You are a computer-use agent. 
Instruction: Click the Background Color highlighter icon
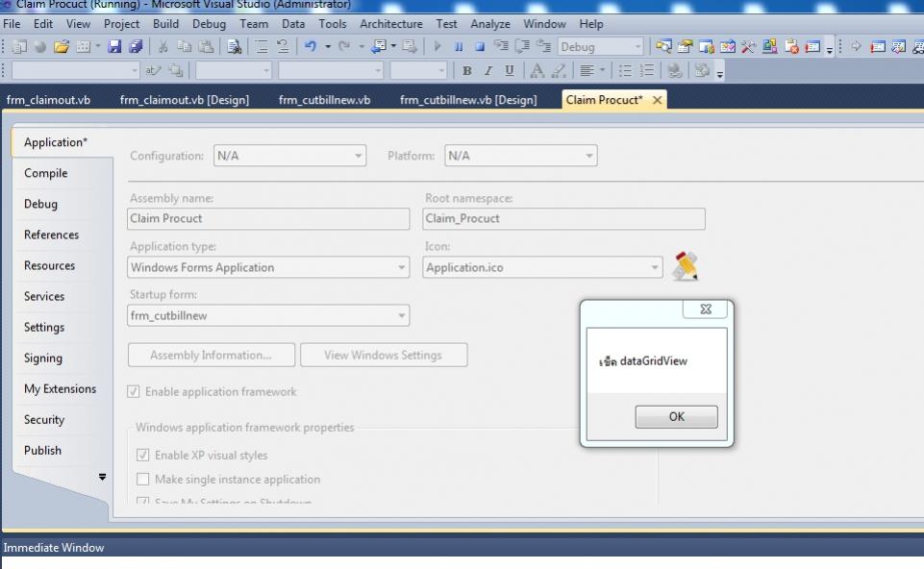click(x=558, y=71)
